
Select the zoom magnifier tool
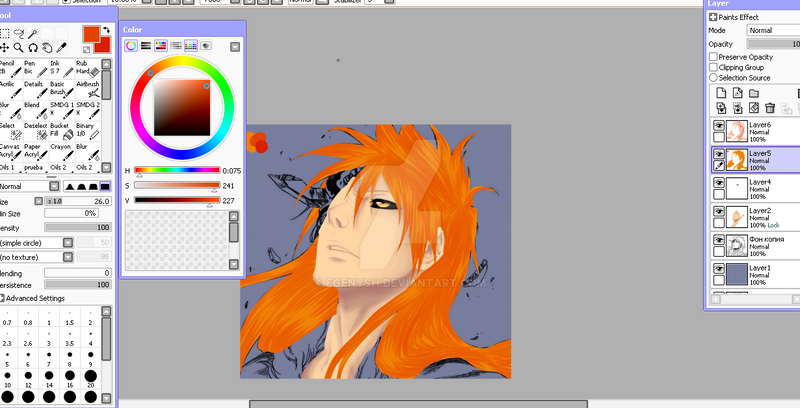click(19, 48)
